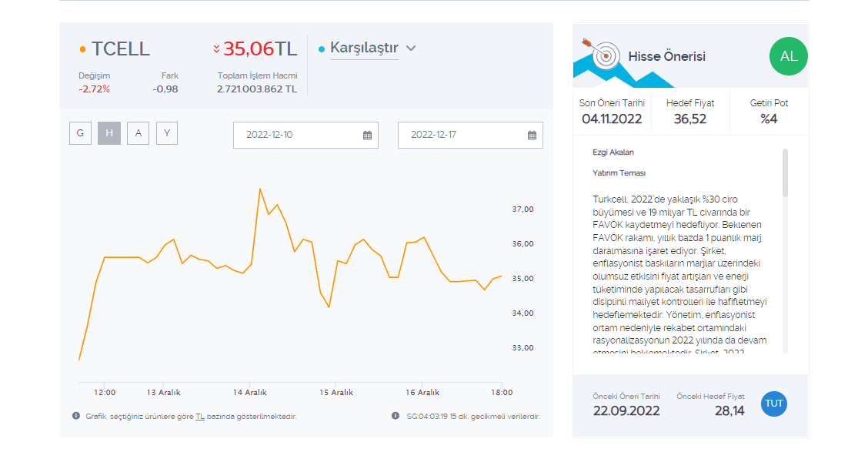
Task: Select the G daily range tab
Action: pyautogui.click(x=80, y=133)
